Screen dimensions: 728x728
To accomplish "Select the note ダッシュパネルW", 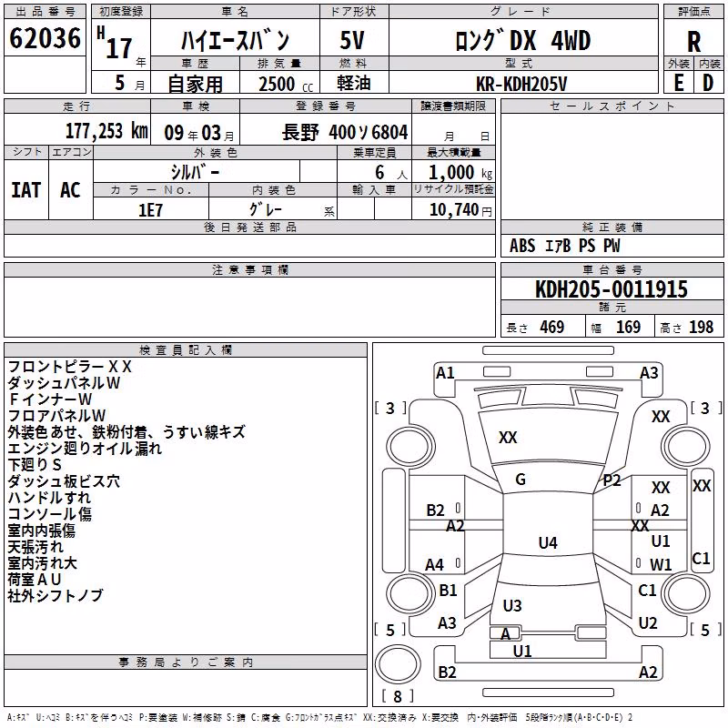I will click(64, 382).
